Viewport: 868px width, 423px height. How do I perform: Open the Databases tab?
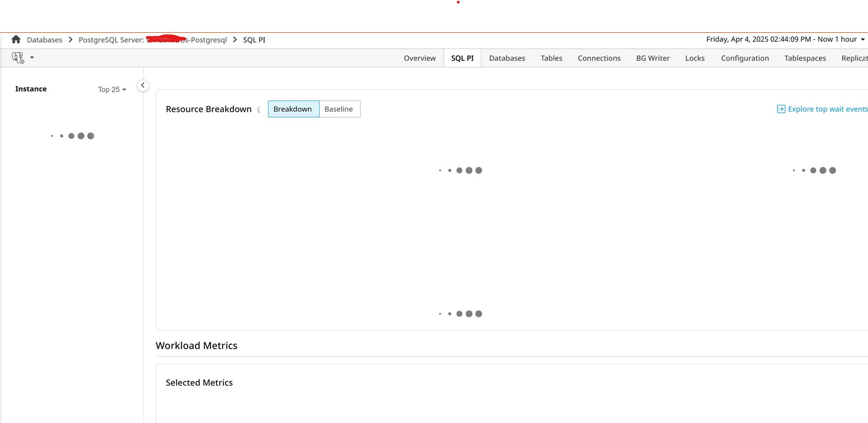[507, 58]
